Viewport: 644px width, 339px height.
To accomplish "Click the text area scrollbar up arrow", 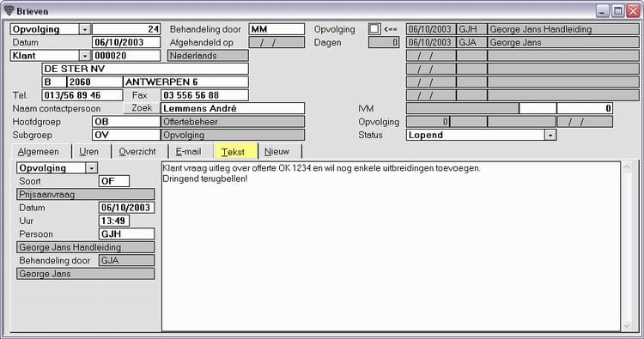I will (x=626, y=167).
